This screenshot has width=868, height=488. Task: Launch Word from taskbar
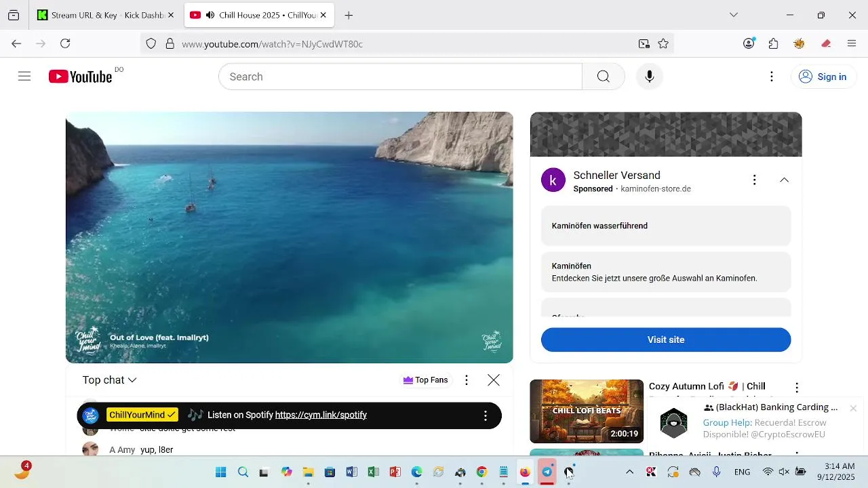point(351,472)
